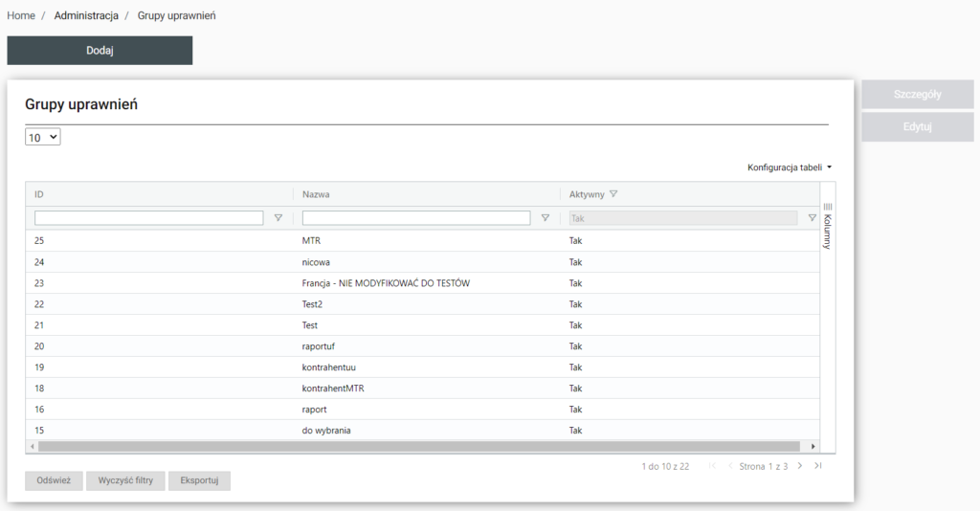980x511 pixels.
Task: Go to the next page arrow
Action: 800,466
